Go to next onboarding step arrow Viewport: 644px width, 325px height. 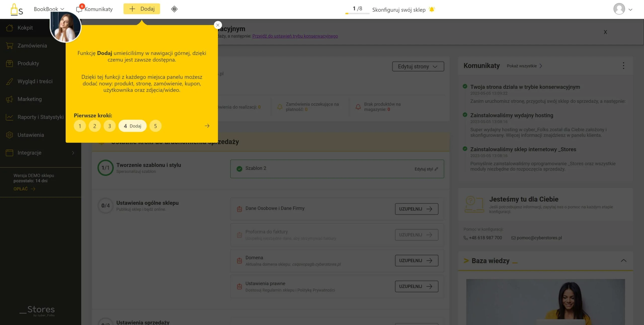[x=207, y=126]
